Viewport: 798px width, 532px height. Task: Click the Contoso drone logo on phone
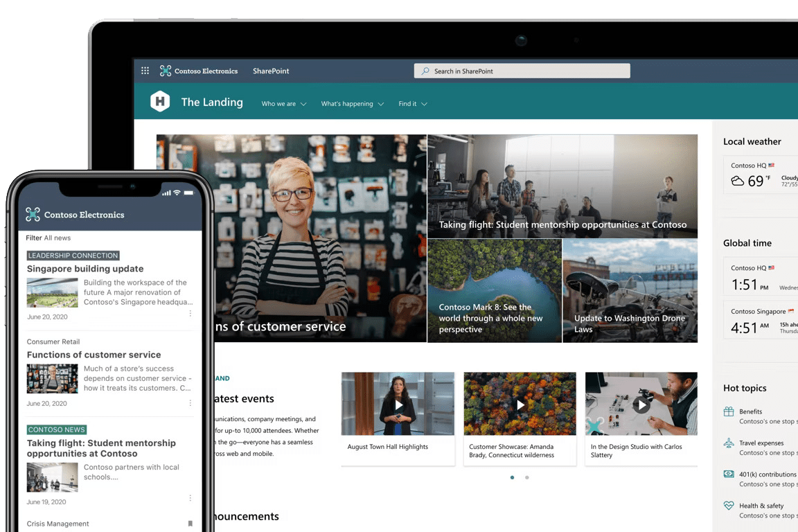(33, 214)
